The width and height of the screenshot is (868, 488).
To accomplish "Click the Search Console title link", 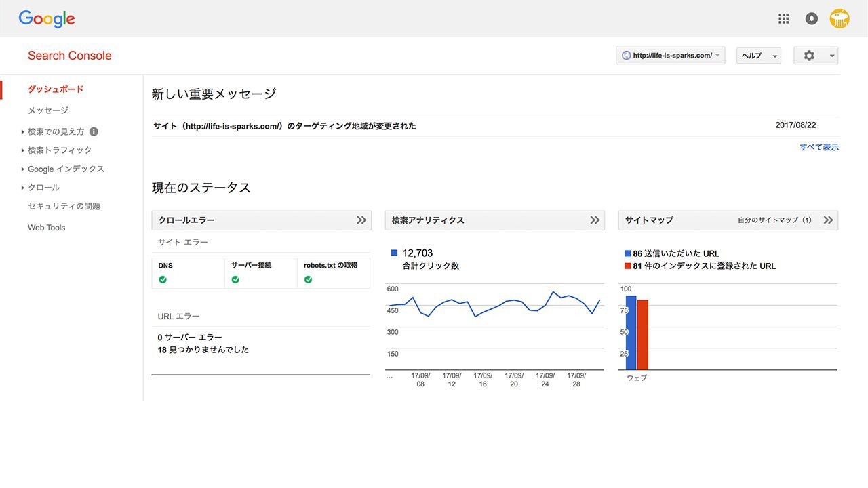I will click(x=70, y=56).
